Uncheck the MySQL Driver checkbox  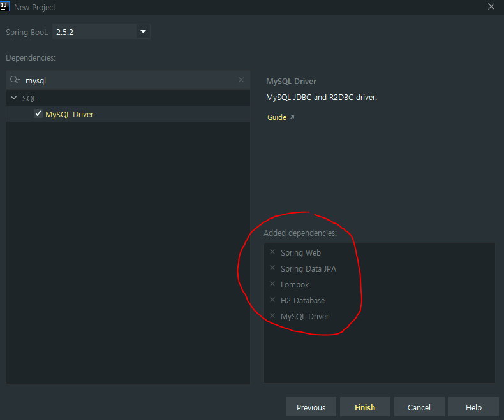pos(38,113)
